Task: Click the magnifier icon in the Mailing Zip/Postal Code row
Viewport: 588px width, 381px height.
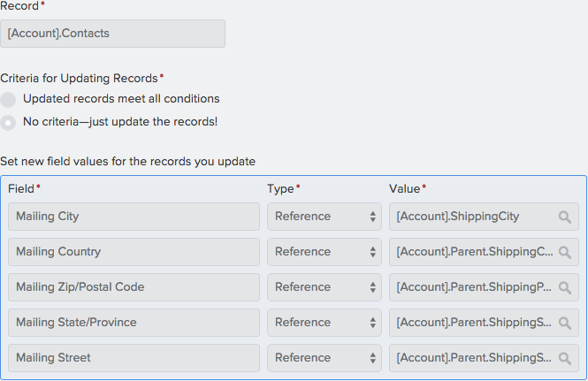Action: pos(565,287)
